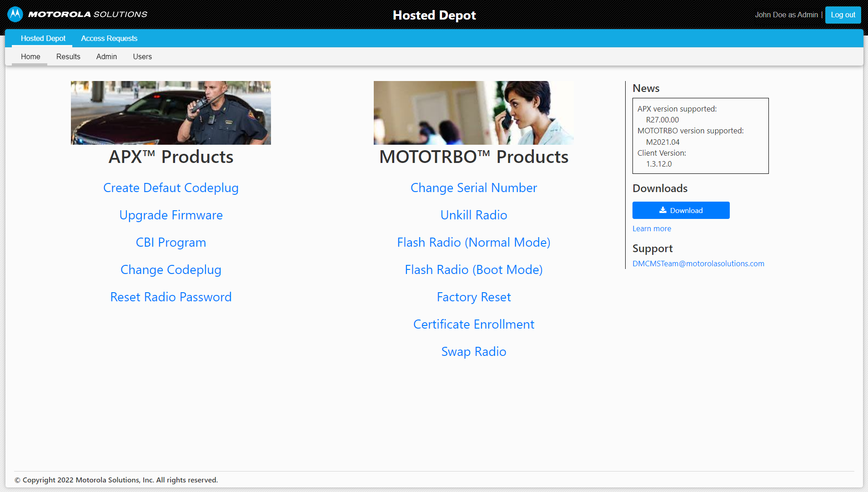Click the APX version R27.00.00 text
Image resolution: width=868 pixels, height=492 pixels.
point(662,120)
